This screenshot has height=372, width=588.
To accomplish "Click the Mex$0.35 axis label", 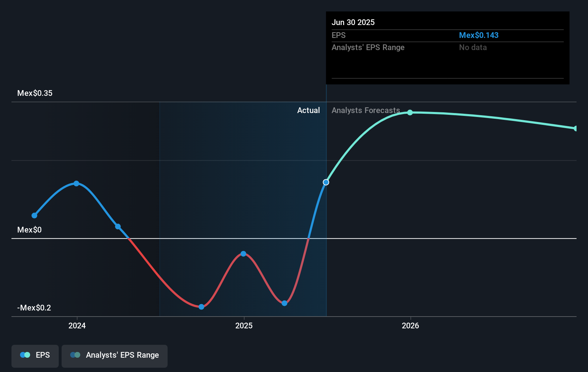I will click(x=35, y=93).
